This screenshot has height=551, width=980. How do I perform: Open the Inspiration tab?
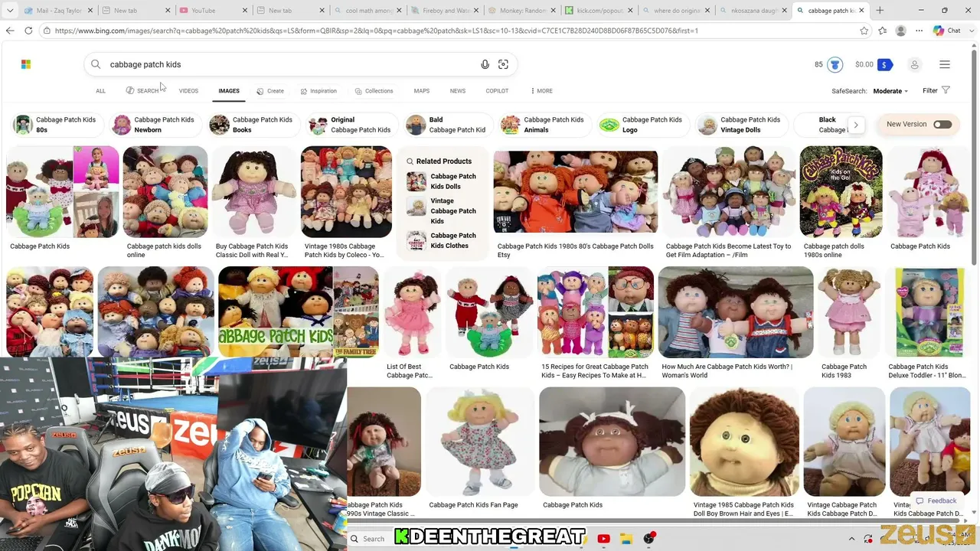click(318, 91)
